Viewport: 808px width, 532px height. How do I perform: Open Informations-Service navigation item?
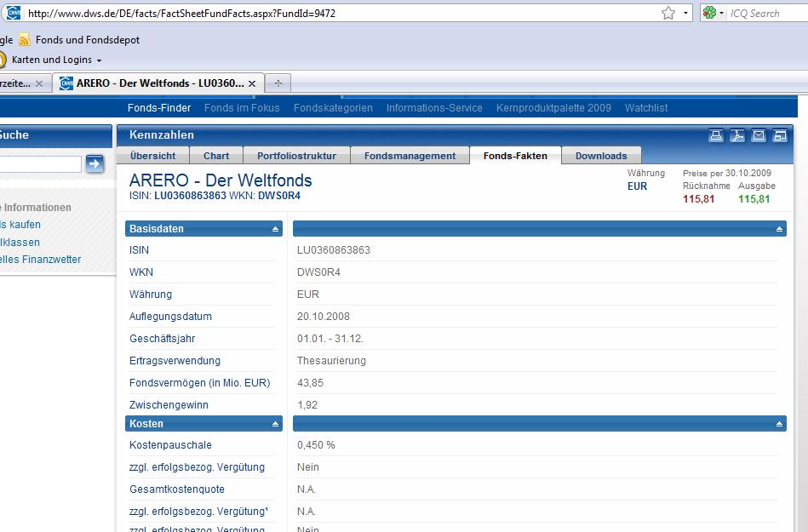(434, 107)
